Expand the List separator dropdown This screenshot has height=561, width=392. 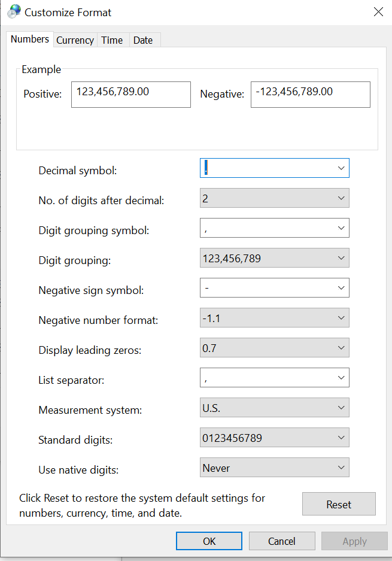click(x=341, y=377)
